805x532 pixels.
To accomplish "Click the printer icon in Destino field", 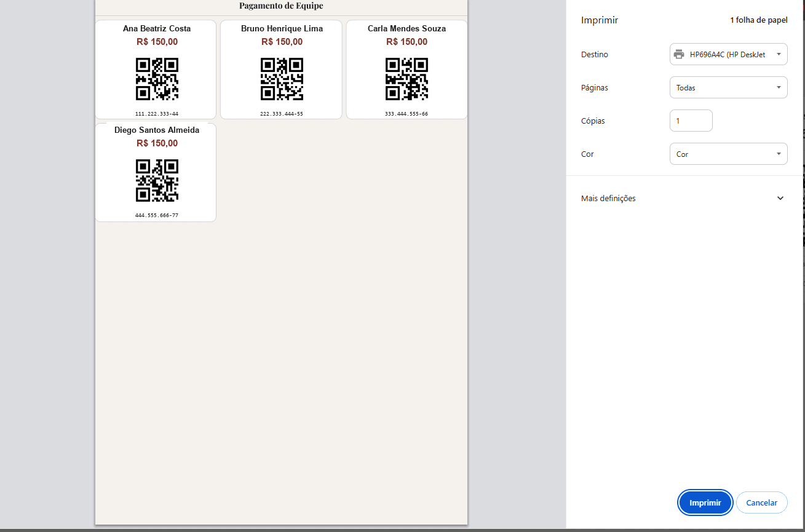I will tap(679, 54).
